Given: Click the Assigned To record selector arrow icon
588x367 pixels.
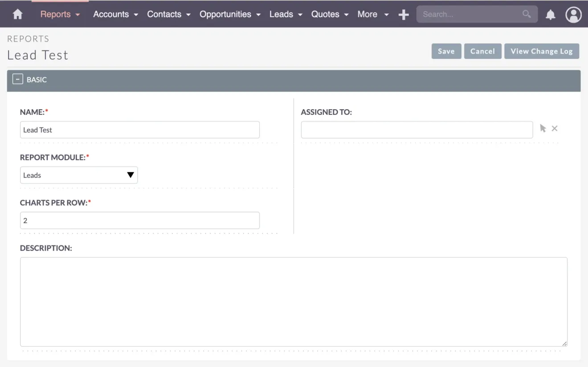Looking at the screenshot, I should pos(543,128).
